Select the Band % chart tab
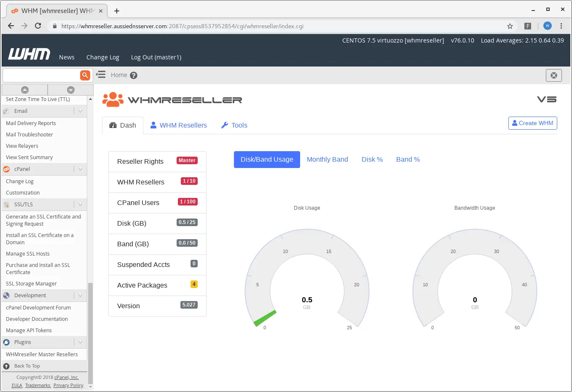Viewport: 572px width, 392px height. point(408,160)
